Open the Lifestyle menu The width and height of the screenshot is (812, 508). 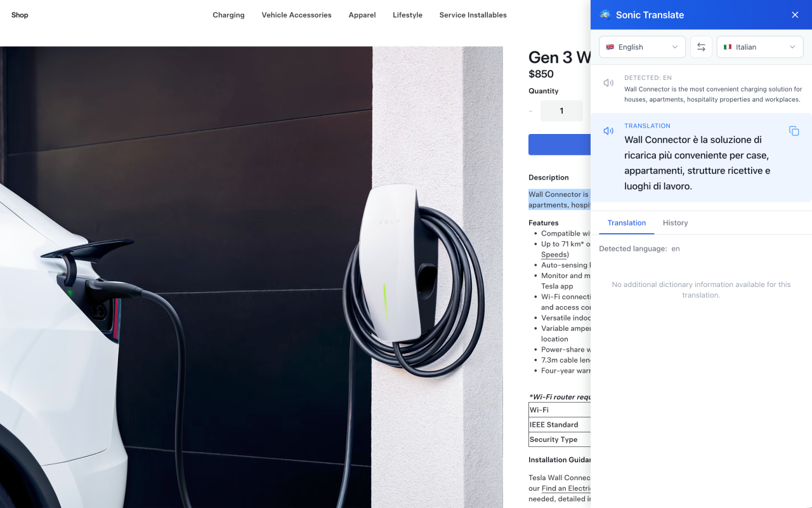click(407, 15)
